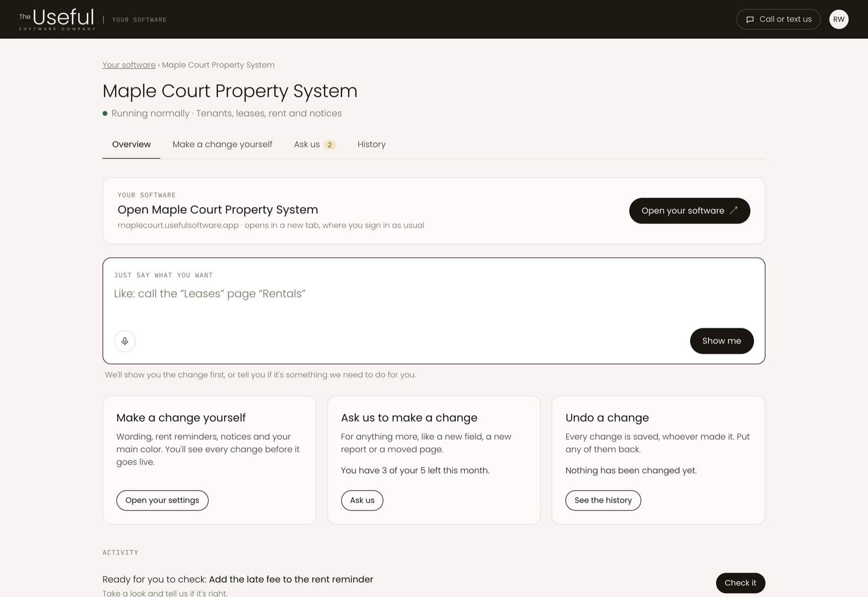Click the Undo a change card heading

(607, 418)
